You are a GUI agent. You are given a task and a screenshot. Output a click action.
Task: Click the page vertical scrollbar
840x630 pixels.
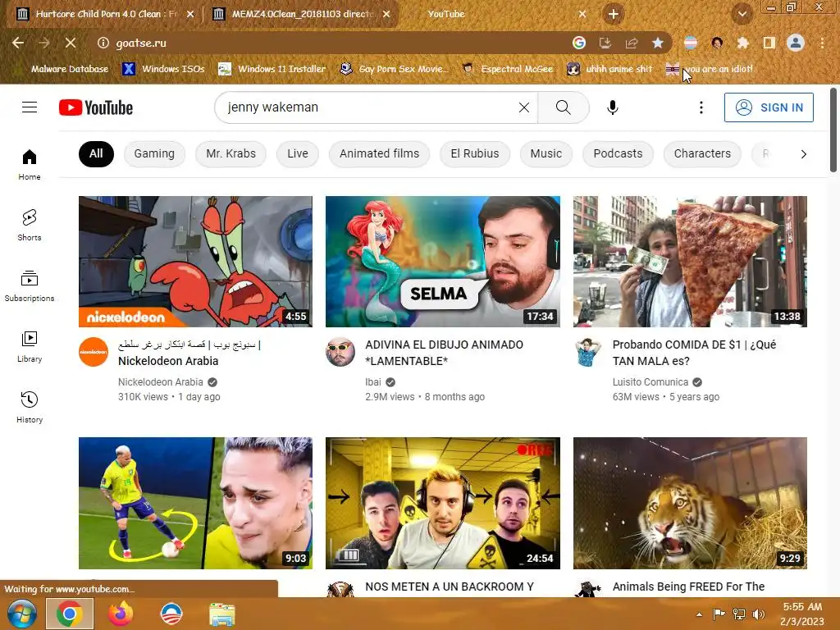point(833,129)
